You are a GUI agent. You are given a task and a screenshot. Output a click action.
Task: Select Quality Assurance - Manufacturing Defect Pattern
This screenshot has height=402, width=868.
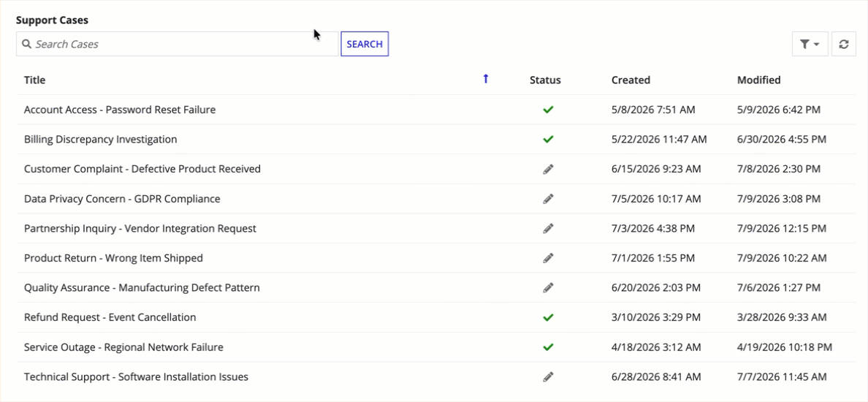pos(142,288)
